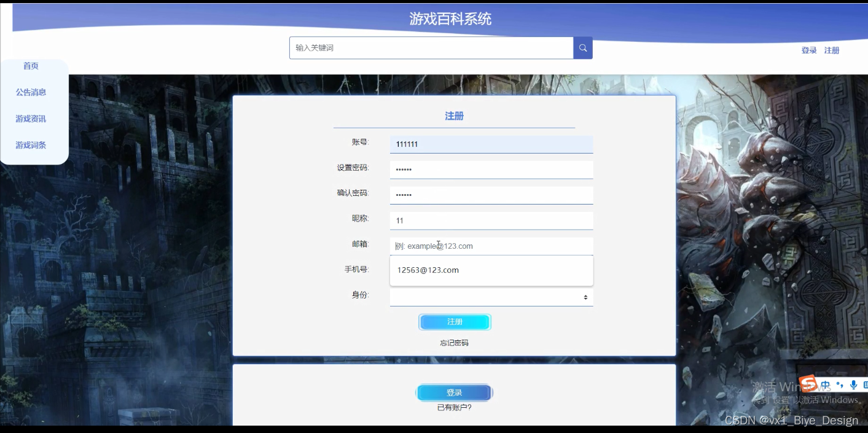Click the 注册 link in the header
Viewport: 868px width, 433px height.
coord(832,50)
